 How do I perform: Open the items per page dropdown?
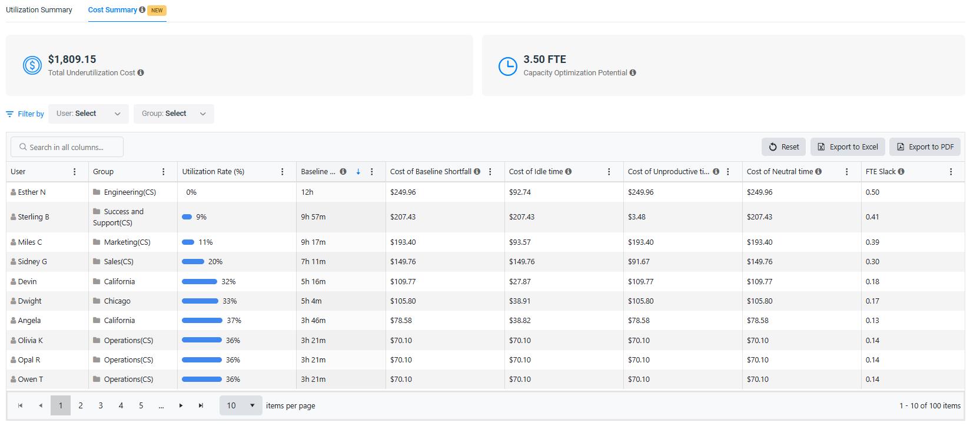[x=241, y=405]
